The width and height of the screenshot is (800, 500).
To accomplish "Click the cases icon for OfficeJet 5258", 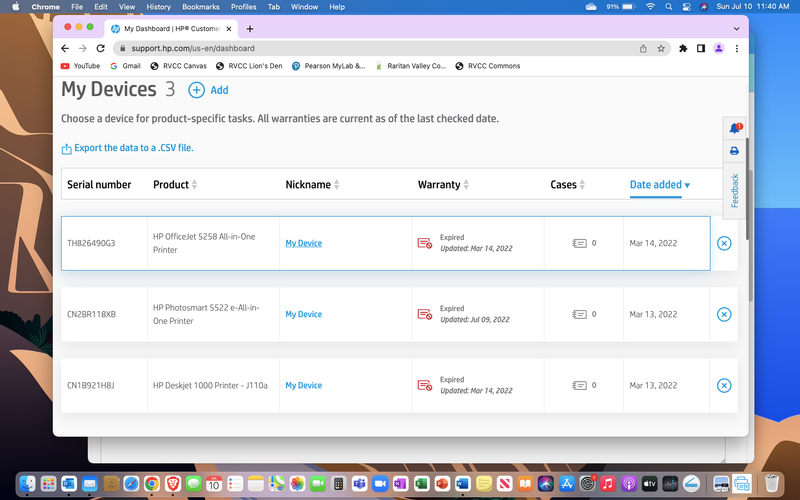I will [580, 243].
